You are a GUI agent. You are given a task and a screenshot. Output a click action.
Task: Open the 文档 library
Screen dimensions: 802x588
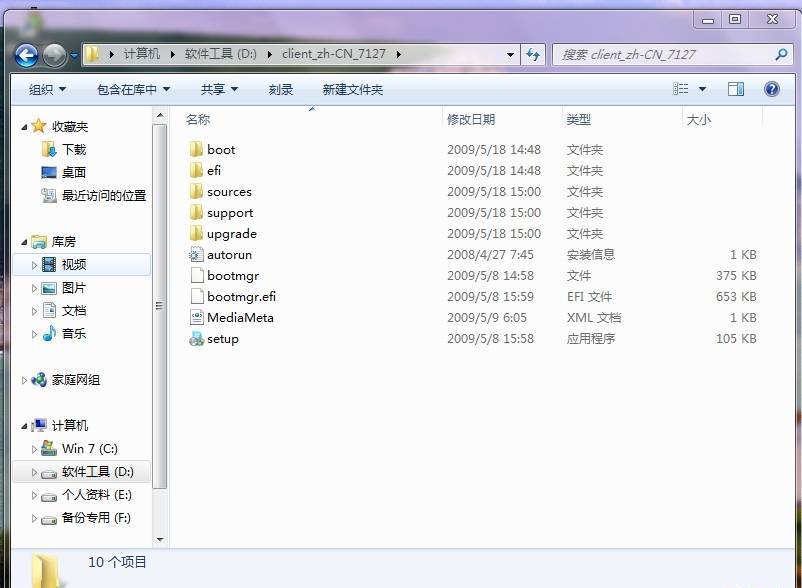pos(74,311)
